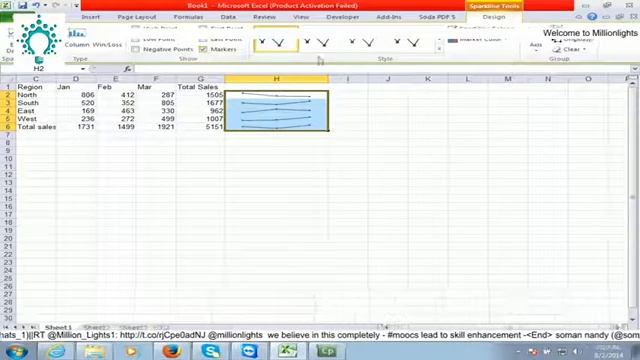
Task: Switch to Sheet2 worksheet tab
Action: tap(96, 327)
